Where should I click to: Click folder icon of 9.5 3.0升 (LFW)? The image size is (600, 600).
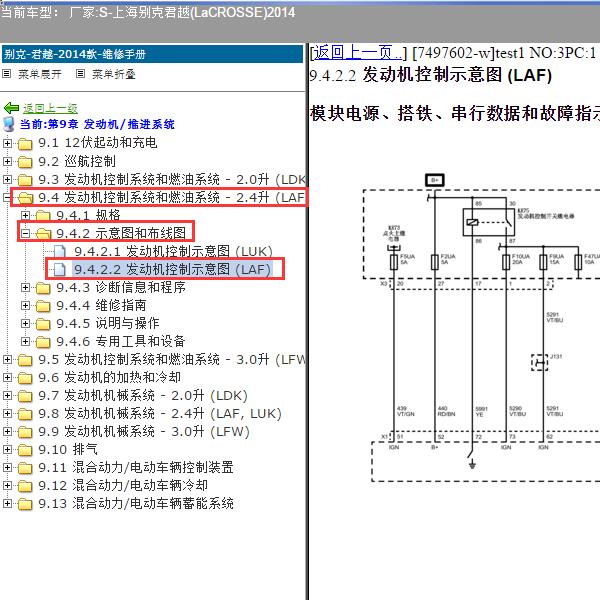pos(25,360)
